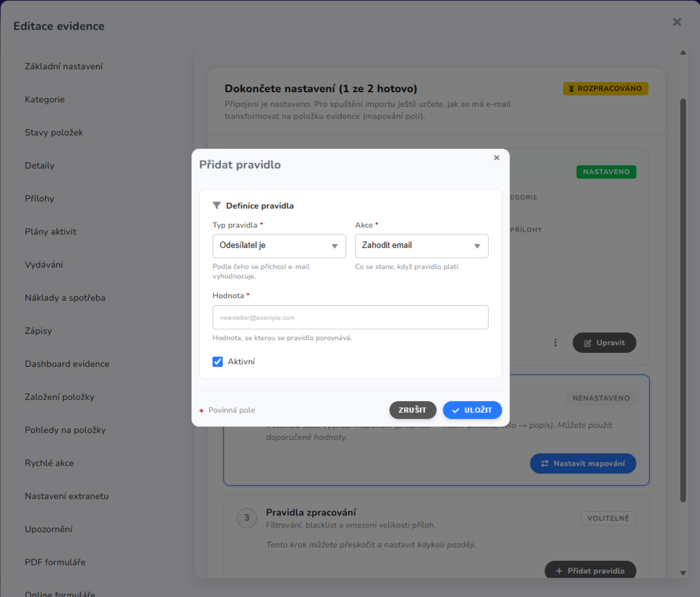Open Detaily section
700x597 pixels.
40,166
